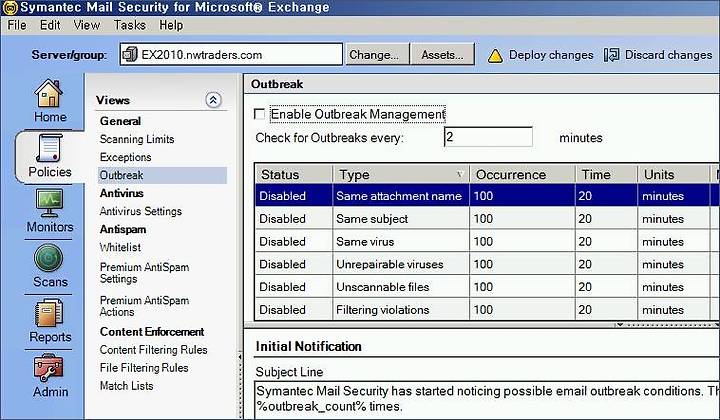Viewport: 720px width, 420px height.
Task: Open the View menu
Action: pos(87,25)
